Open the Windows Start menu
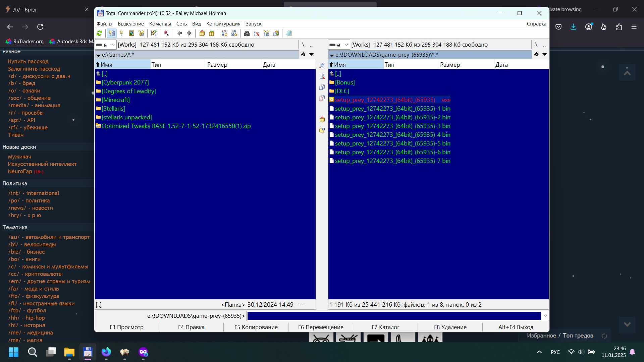This screenshot has height=362, width=644. pos(13,352)
